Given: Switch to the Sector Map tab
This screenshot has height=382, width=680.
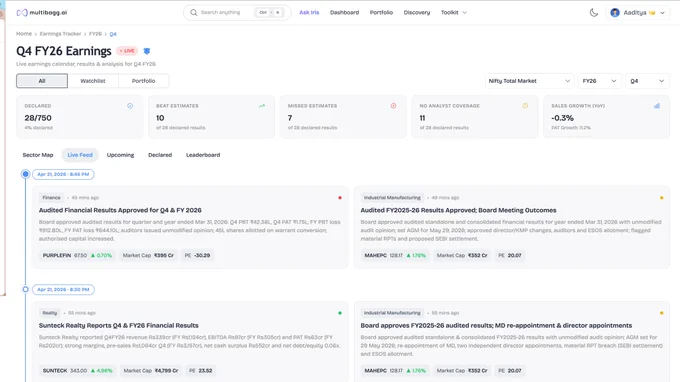Looking at the screenshot, I should [38, 155].
